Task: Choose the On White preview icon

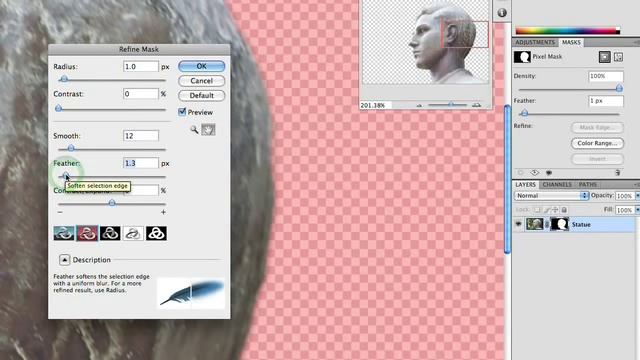Action: click(133, 233)
